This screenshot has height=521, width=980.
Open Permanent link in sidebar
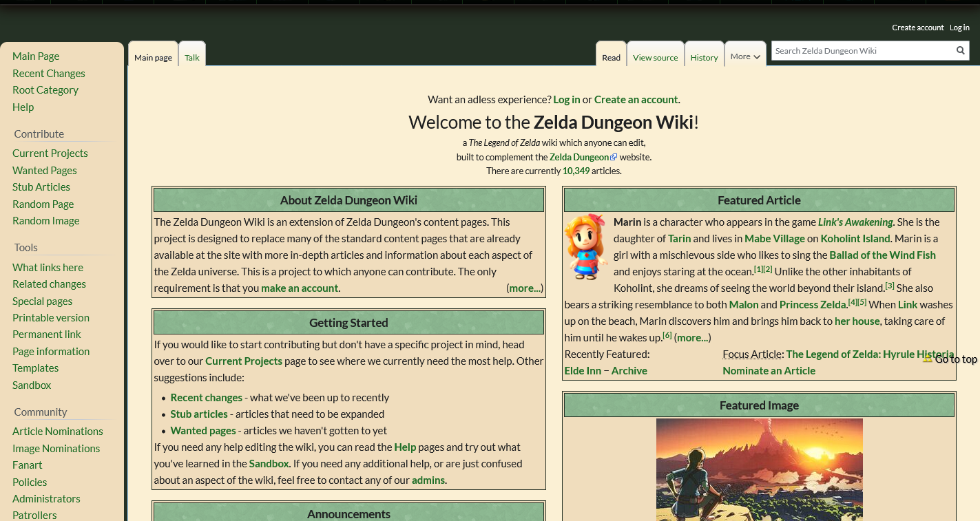pyautogui.click(x=47, y=334)
